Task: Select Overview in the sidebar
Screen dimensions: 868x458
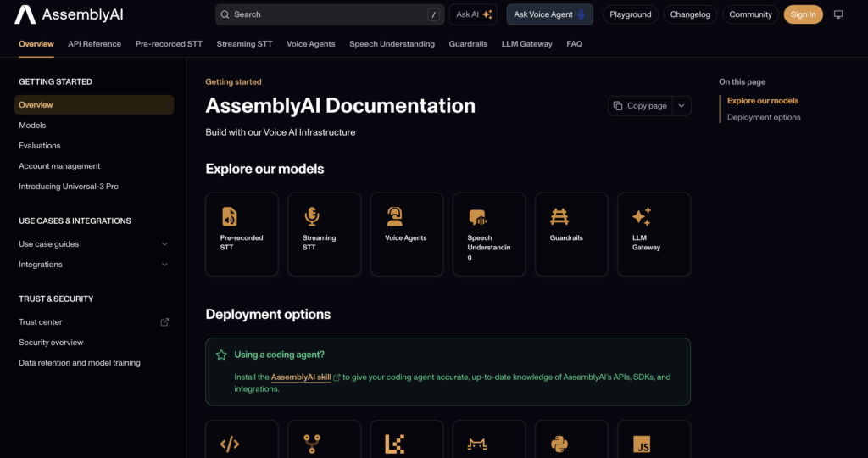Action: 94,104
